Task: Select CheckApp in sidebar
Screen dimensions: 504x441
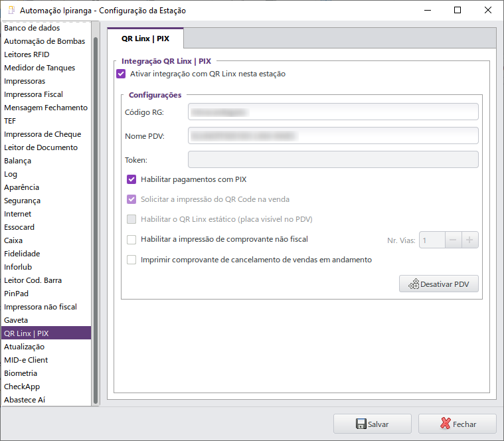Action: tap(46, 387)
